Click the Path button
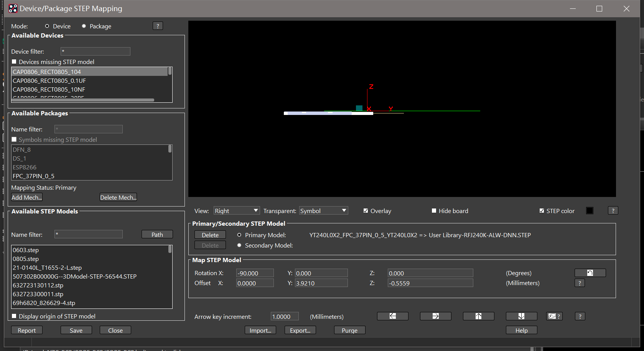The image size is (644, 351). 157,235
